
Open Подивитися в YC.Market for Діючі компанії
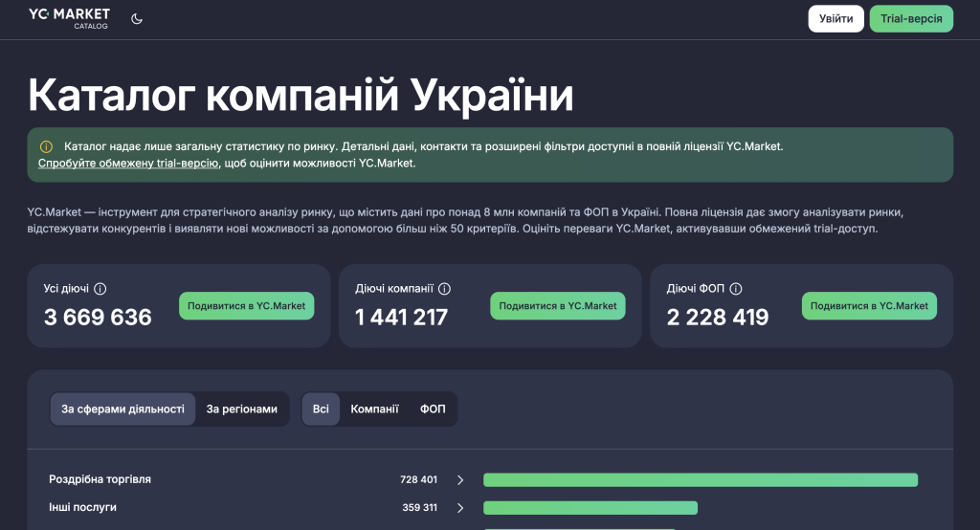tap(558, 305)
